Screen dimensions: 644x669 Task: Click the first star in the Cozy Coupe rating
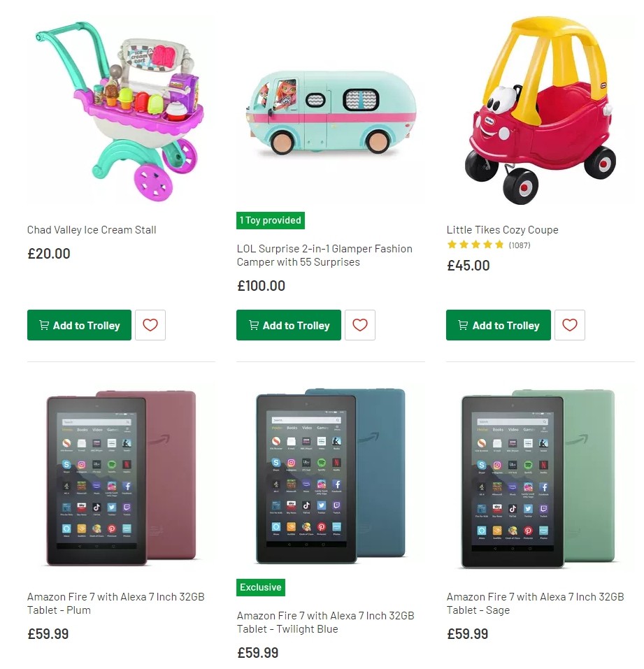(451, 245)
